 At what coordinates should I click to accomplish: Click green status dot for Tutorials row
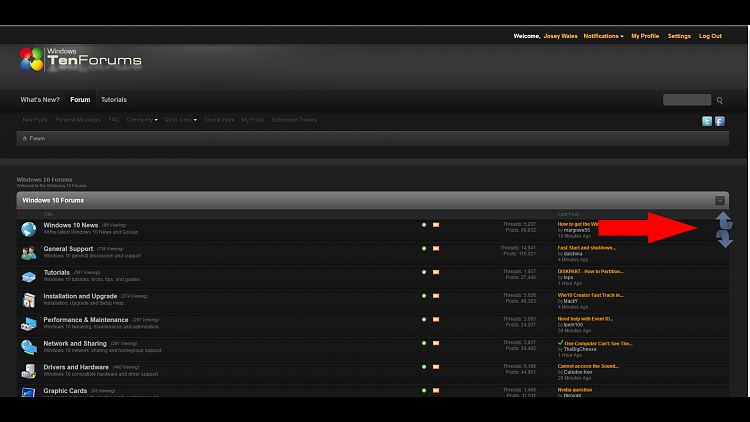(424, 272)
